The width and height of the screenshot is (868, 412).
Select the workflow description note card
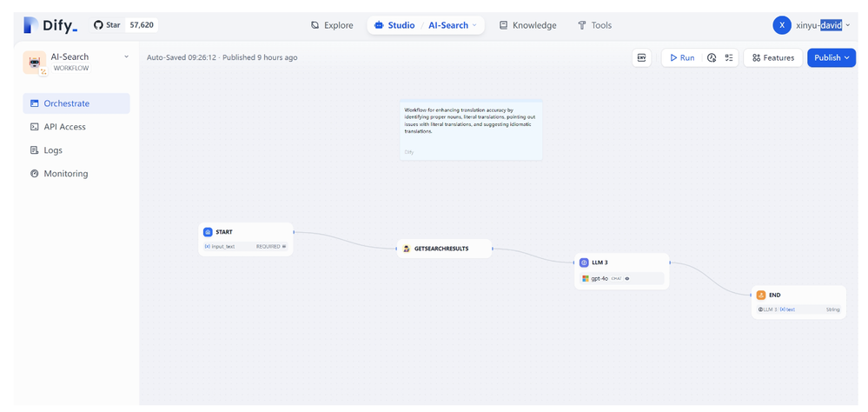[471, 130]
